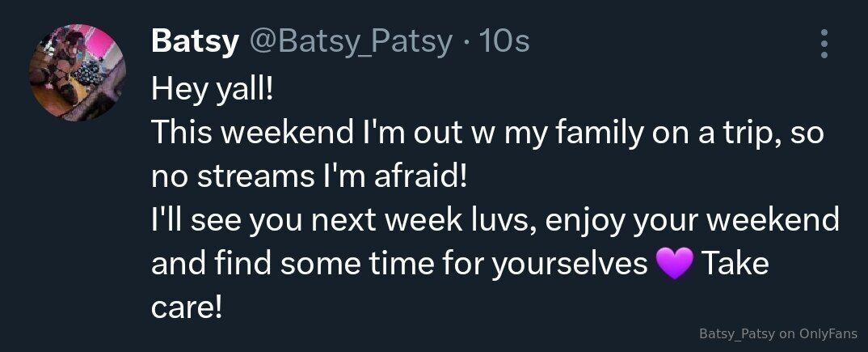This screenshot has width=868, height=352.
Task: Open the Batsy display name profile link
Action: [x=194, y=42]
